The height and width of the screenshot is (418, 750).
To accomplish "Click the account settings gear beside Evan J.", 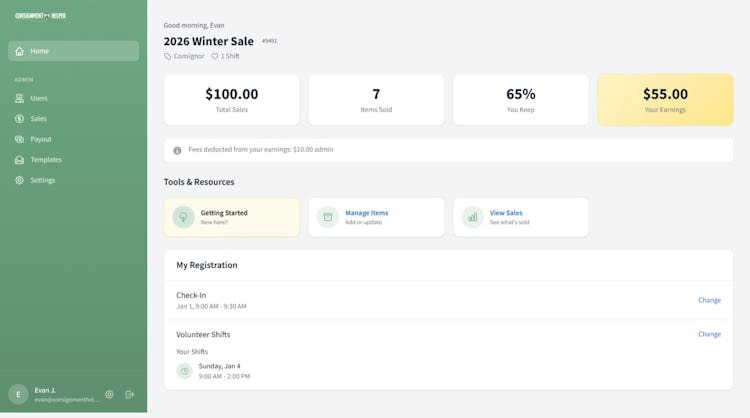I will click(110, 394).
